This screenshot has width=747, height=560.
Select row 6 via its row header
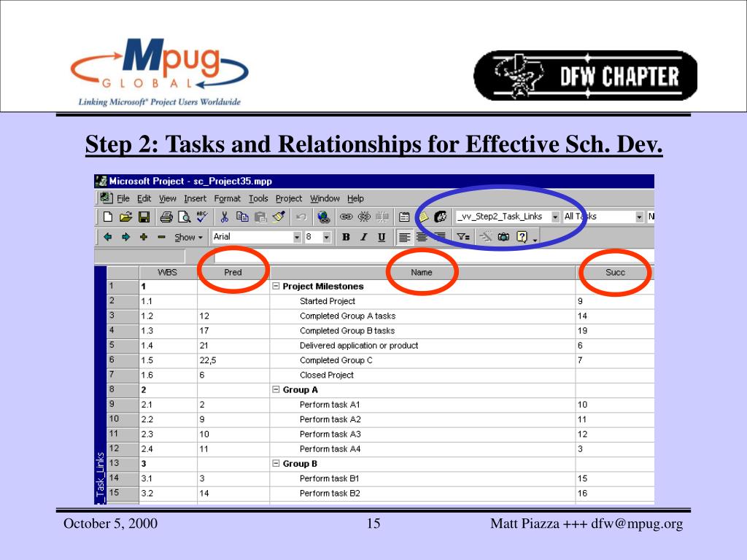tap(123, 360)
